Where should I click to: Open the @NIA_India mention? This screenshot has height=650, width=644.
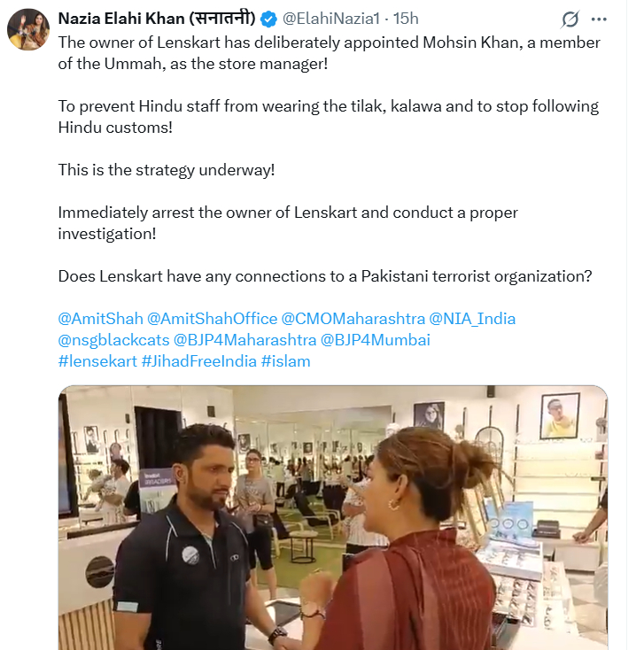[x=472, y=319]
